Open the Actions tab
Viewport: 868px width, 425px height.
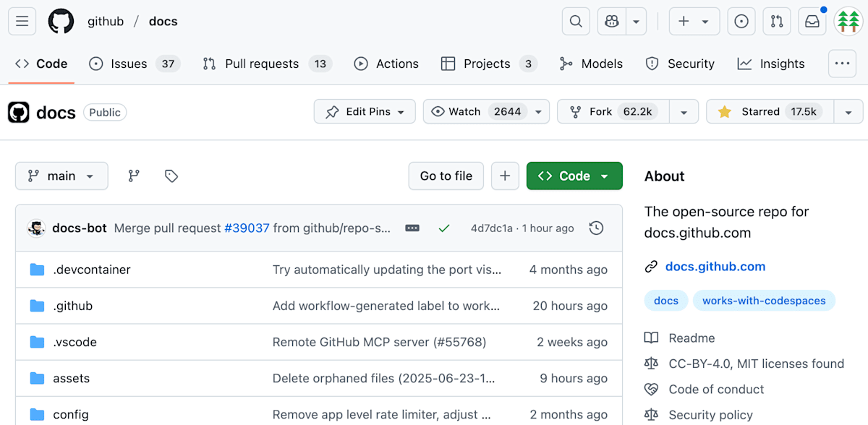point(386,64)
